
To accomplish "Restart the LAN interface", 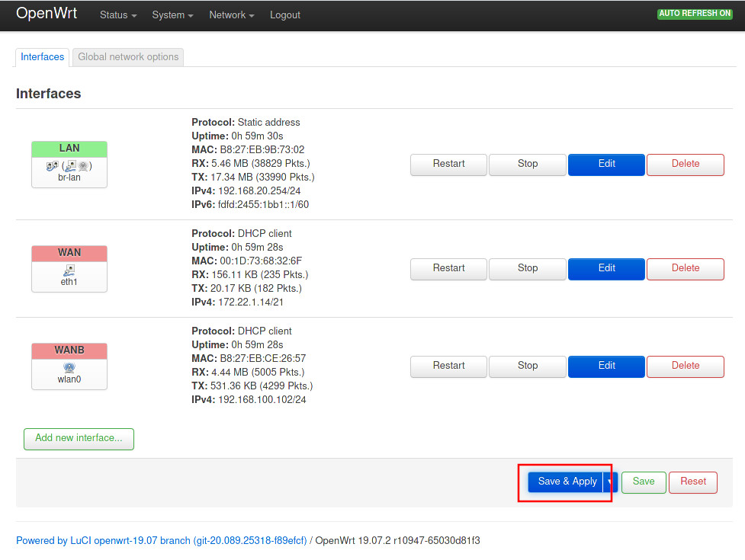I will (448, 165).
